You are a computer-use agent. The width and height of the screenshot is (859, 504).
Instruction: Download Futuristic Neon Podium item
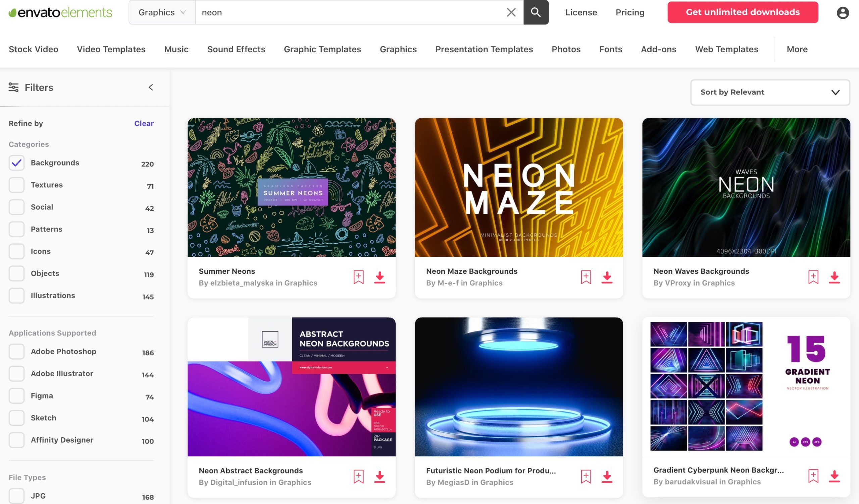coord(606,477)
